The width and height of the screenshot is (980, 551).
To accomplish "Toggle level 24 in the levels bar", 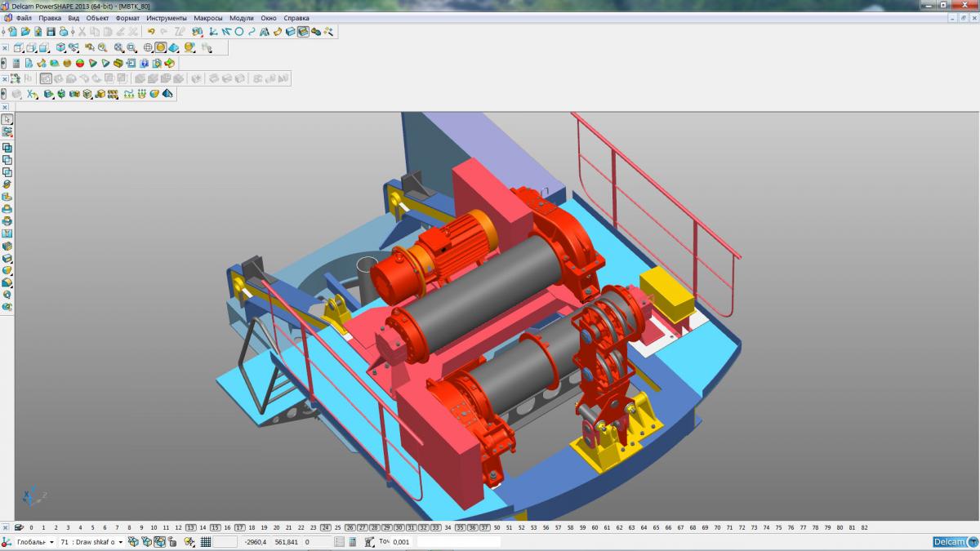I will pyautogui.click(x=326, y=528).
